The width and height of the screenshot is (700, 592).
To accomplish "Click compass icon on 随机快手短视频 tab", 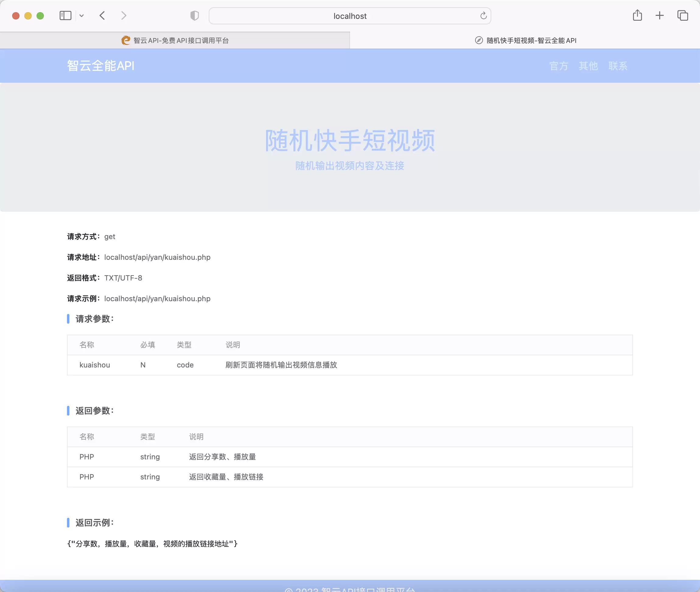I will click(479, 40).
